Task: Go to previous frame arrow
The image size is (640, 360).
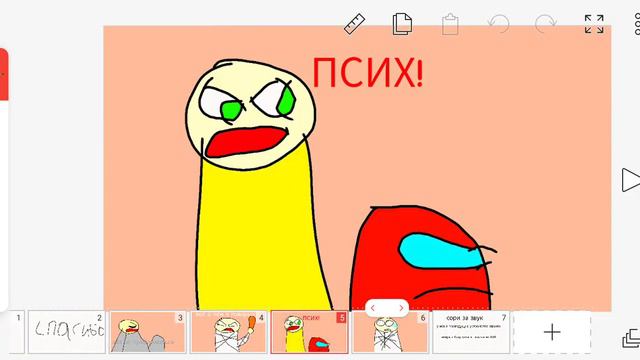Action: [x=373, y=308]
